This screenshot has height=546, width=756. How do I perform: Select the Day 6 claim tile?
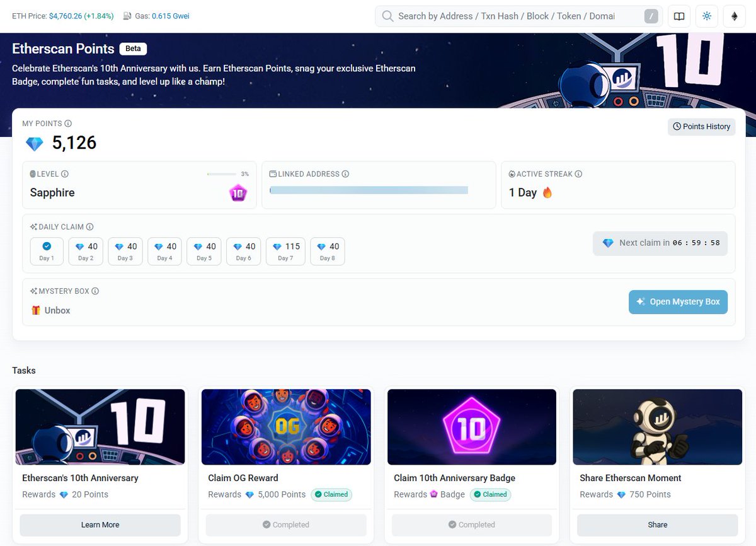click(244, 251)
